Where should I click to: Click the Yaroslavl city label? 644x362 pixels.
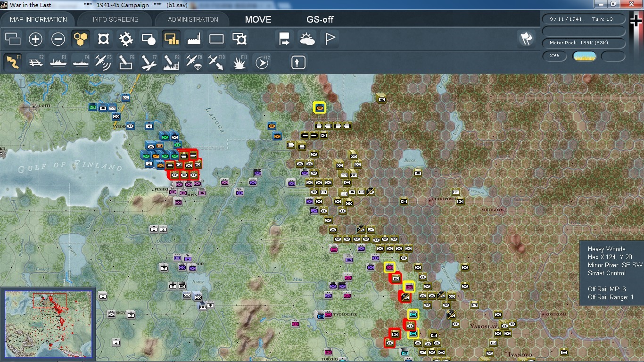tap(485, 326)
